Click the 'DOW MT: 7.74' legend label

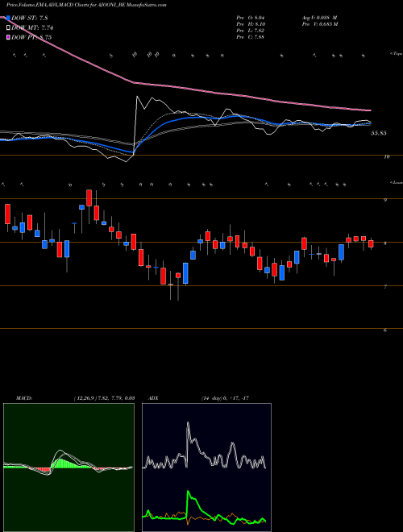click(32, 28)
